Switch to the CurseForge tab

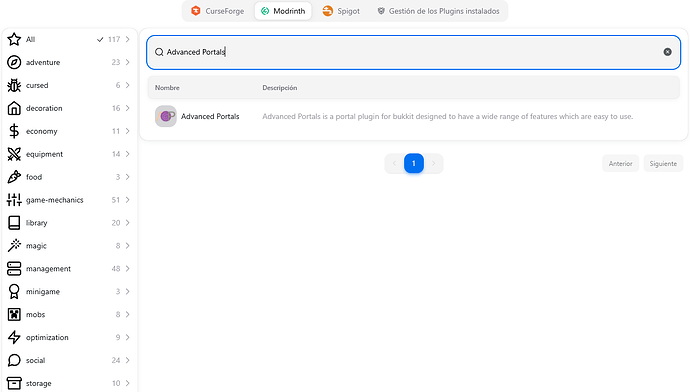pos(218,11)
